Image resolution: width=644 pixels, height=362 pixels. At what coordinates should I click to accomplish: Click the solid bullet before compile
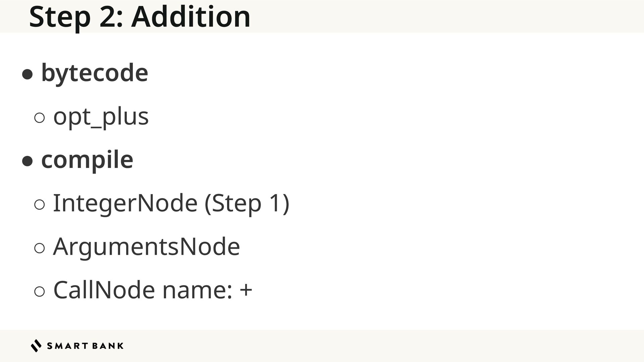click(27, 161)
